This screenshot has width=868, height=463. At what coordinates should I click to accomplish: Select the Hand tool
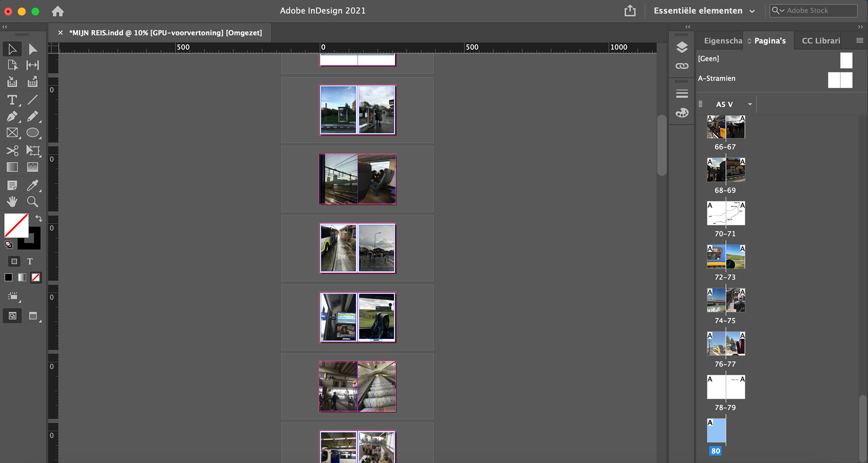coord(12,201)
